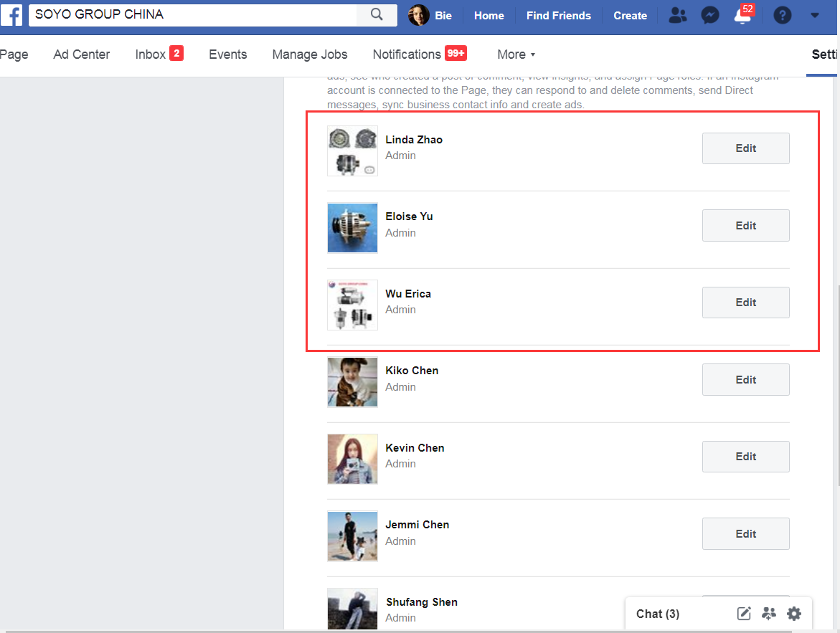Open the Inbox tab
This screenshot has height=633, width=840.
click(x=159, y=54)
